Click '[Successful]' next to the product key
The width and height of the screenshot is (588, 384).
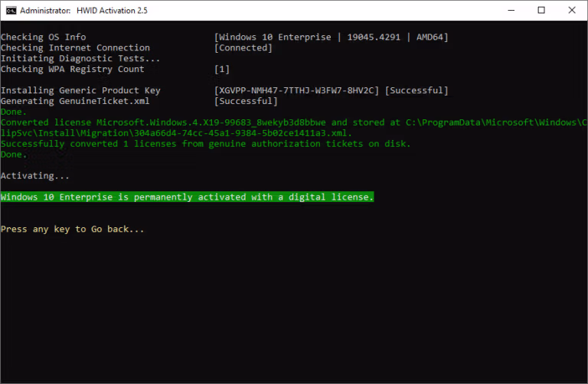[x=416, y=91]
